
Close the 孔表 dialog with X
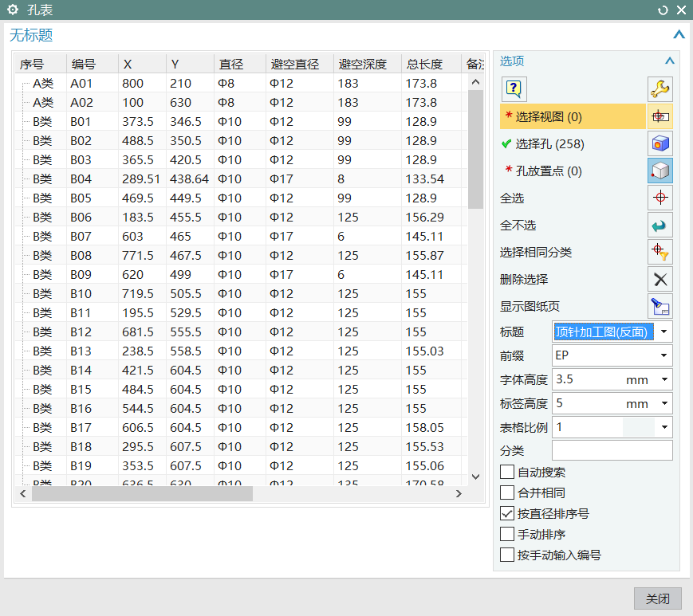[x=681, y=10]
